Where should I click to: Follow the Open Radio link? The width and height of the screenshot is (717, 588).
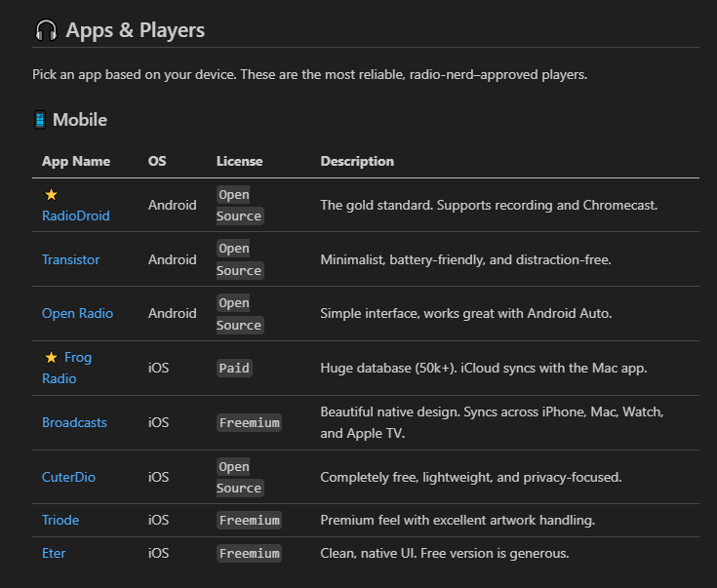click(x=77, y=313)
